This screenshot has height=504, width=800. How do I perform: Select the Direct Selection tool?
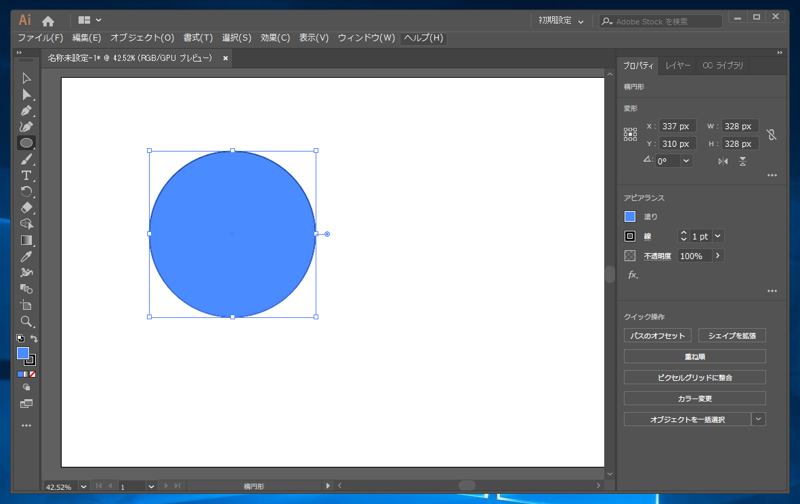tap(27, 94)
